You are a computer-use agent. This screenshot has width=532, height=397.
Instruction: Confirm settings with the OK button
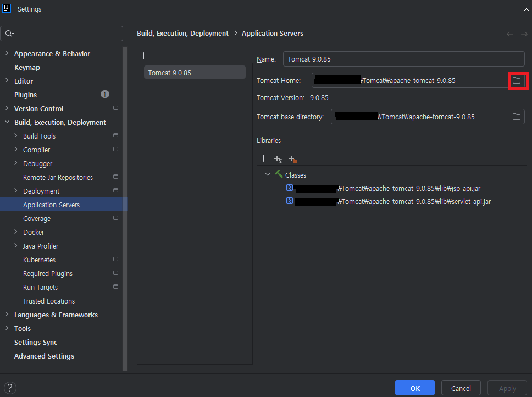click(414, 388)
